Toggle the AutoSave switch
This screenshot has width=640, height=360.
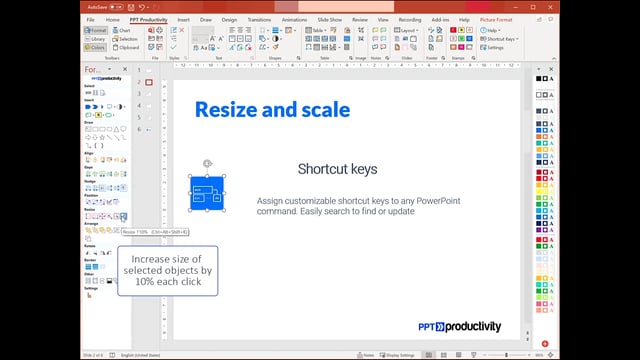click(116, 7)
